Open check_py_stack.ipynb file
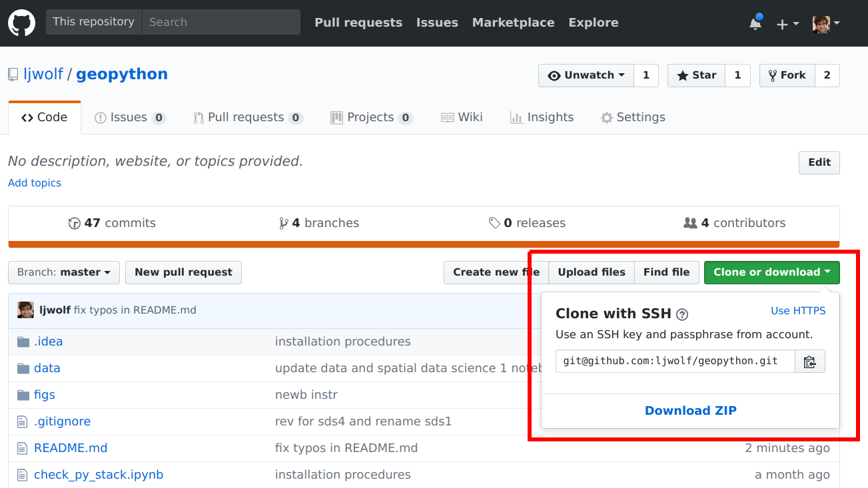 [99, 475]
